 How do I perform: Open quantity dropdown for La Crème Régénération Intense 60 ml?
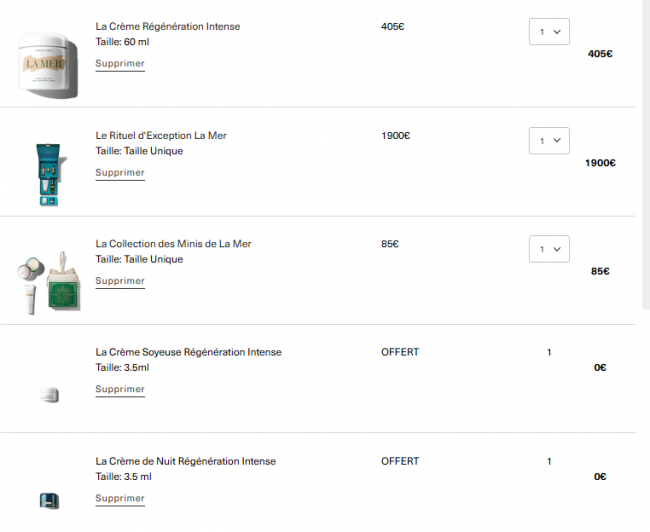pos(548,32)
